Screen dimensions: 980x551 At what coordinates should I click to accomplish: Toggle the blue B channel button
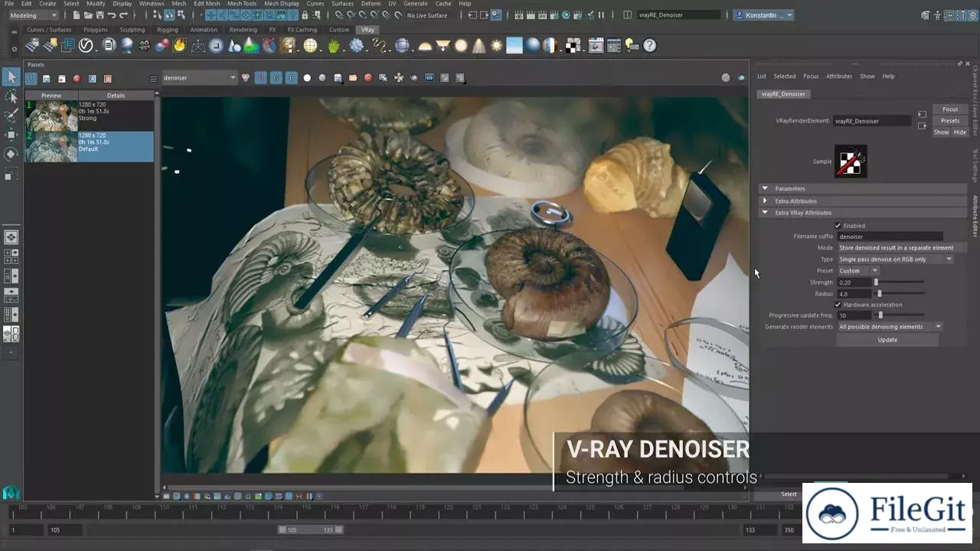[292, 77]
